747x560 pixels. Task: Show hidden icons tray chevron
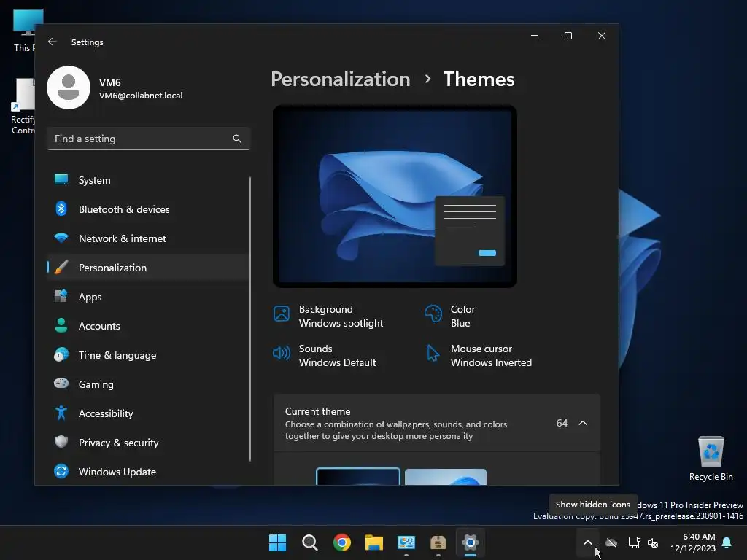coord(588,542)
